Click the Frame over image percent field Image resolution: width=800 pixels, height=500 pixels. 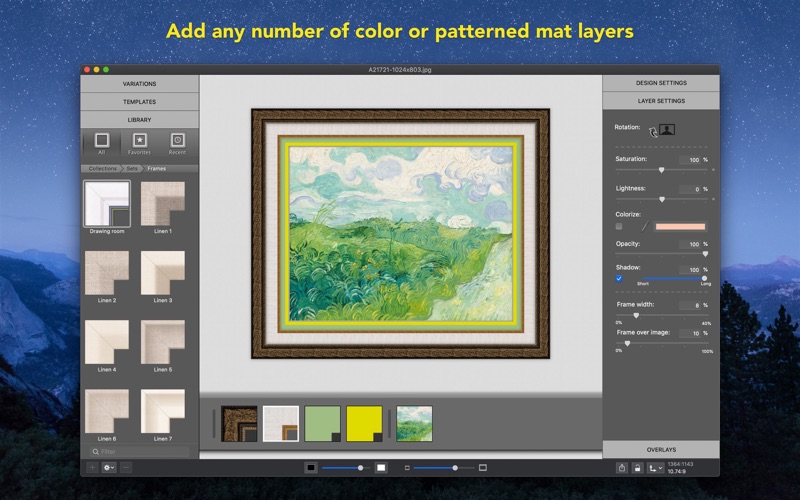pyautogui.click(x=690, y=334)
